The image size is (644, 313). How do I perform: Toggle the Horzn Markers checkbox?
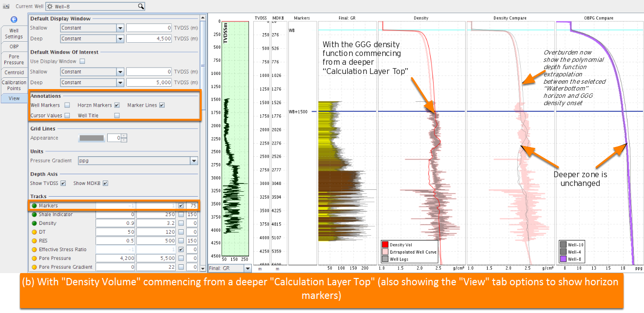(x=117, y=105)
